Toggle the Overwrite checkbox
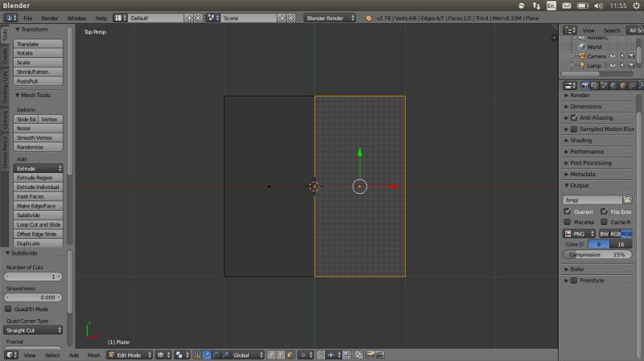This screenshot has width=644, height=361. (x=568, y=211)
